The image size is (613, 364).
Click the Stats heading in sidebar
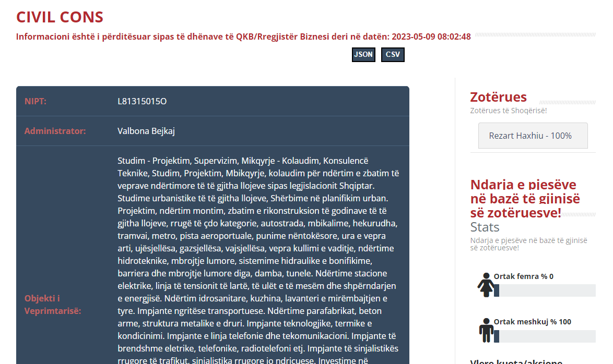click(x=485, y=227)
